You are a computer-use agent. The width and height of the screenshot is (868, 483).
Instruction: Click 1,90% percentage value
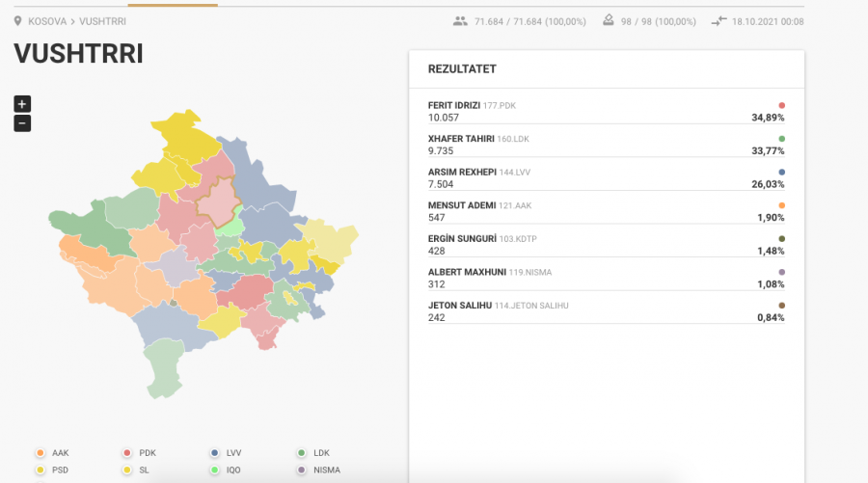pos(771,218)
